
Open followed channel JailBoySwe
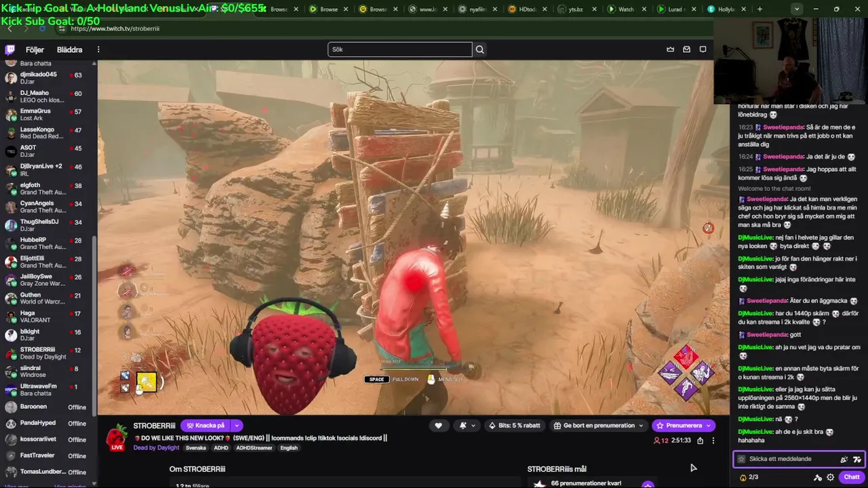[x=47, y=280]
